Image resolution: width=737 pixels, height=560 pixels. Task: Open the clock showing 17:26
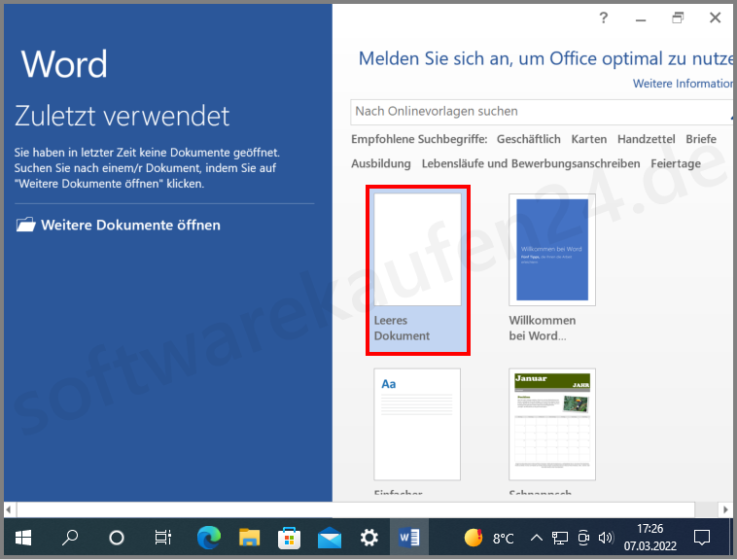point(650,538)
